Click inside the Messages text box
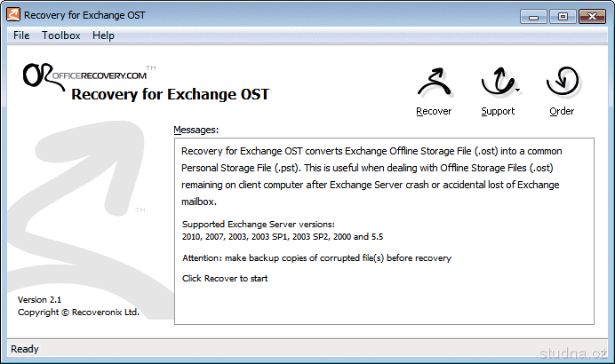 384,231
